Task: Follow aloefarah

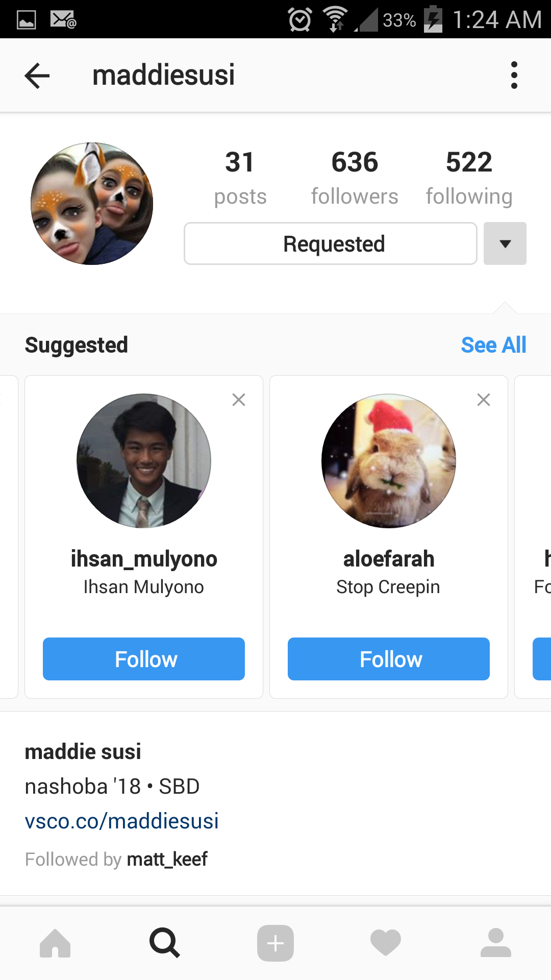Action: 389,659
